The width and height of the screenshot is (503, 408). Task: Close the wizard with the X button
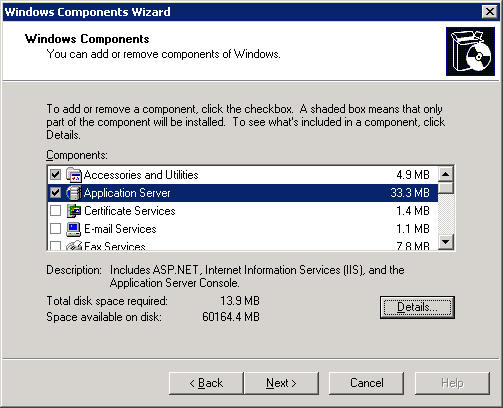pyautogui.click(x=490, y=12)
